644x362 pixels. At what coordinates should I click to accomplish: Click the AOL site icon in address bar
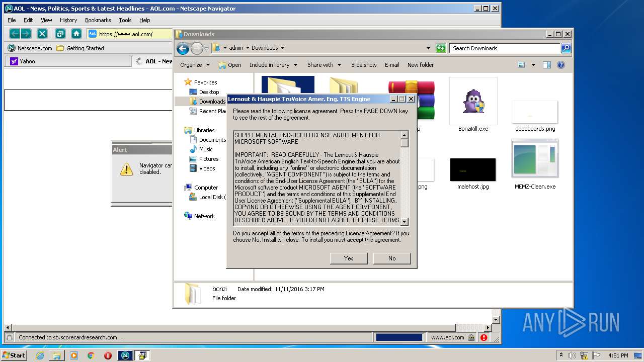click(x=93, y=34)
